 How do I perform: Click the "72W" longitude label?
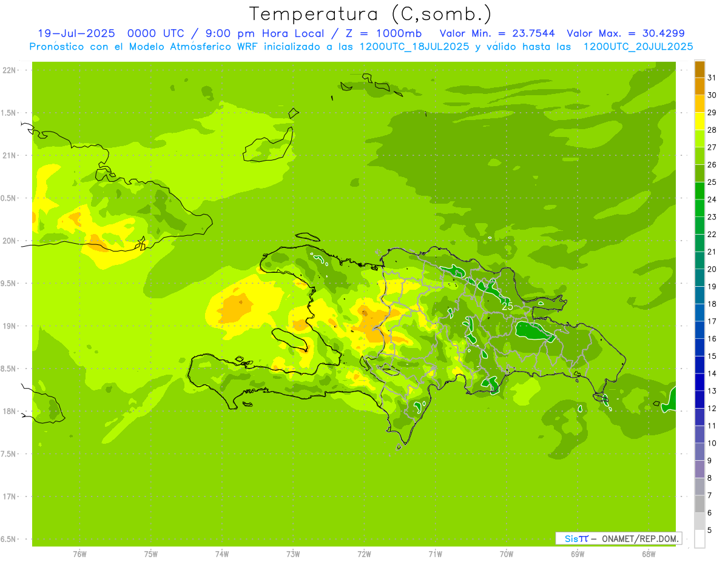coord(364,554)
